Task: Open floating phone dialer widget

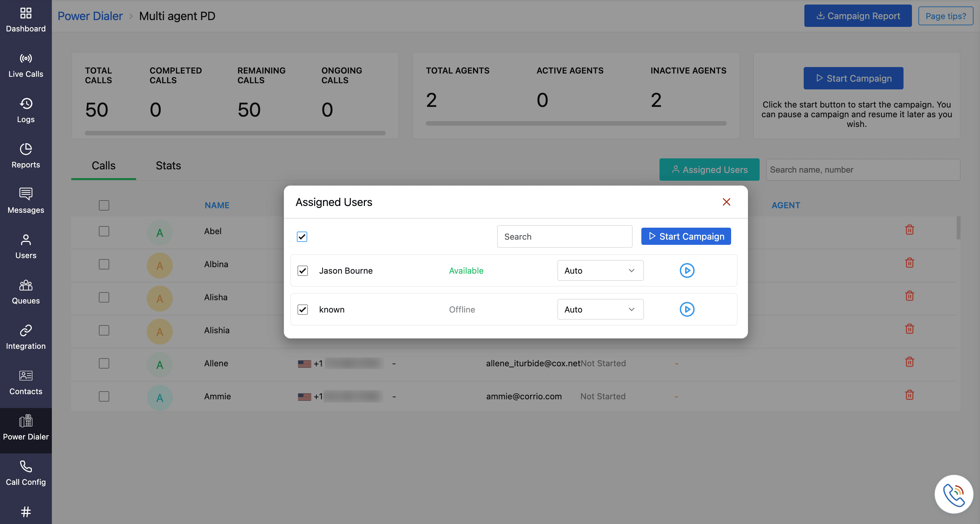Action: point(953,494)
